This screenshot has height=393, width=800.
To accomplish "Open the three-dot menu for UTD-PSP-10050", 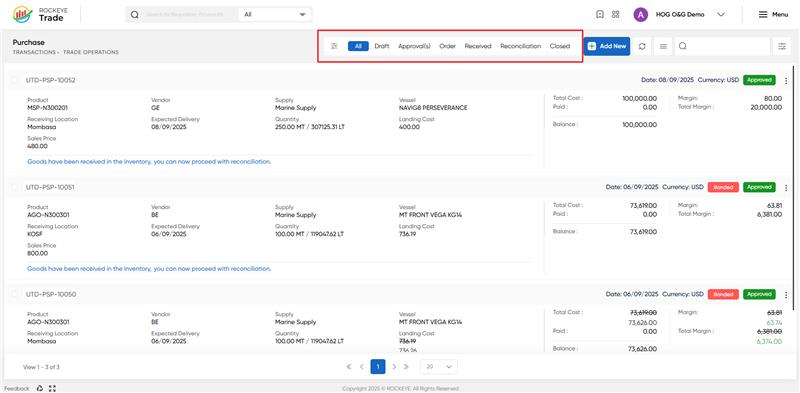I will 786,295.
